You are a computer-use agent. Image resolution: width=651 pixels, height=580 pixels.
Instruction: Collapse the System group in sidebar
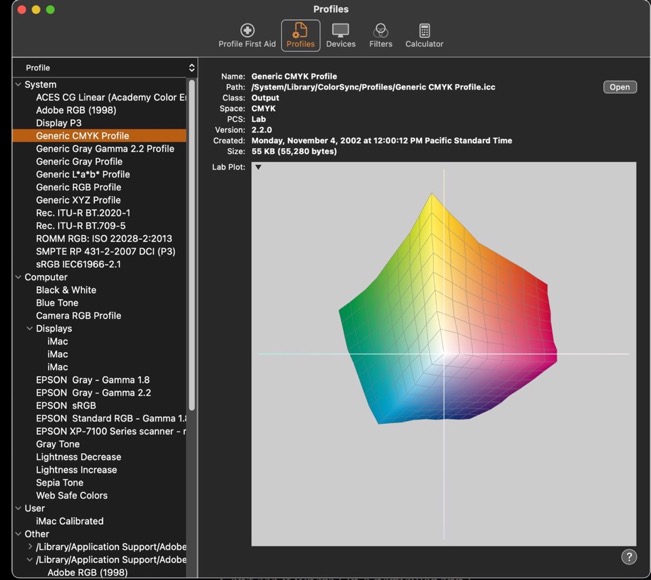coord(18,85)
